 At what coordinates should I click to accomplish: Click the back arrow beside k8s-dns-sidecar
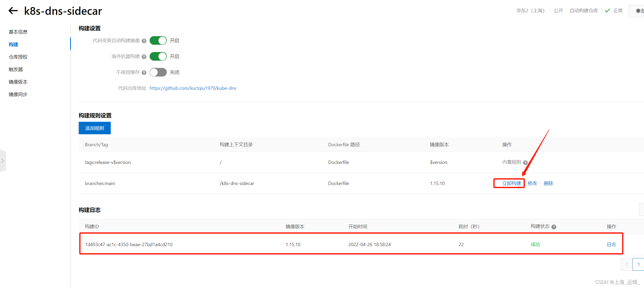point(13,11)
